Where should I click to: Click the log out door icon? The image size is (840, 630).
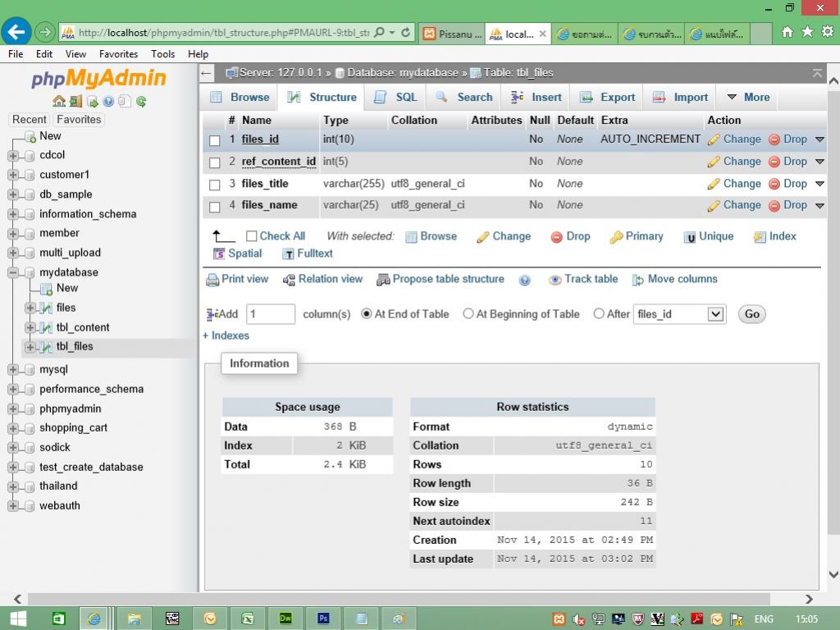click(75, 102)
